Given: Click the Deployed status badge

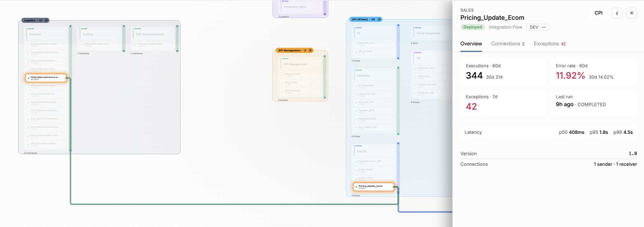Looking at the screenshot, I should 473,27.
